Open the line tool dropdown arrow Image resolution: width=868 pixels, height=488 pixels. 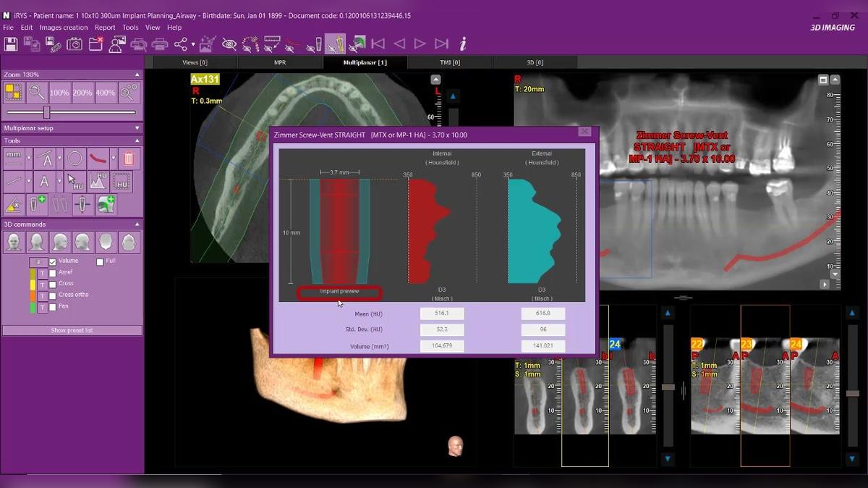29,181
